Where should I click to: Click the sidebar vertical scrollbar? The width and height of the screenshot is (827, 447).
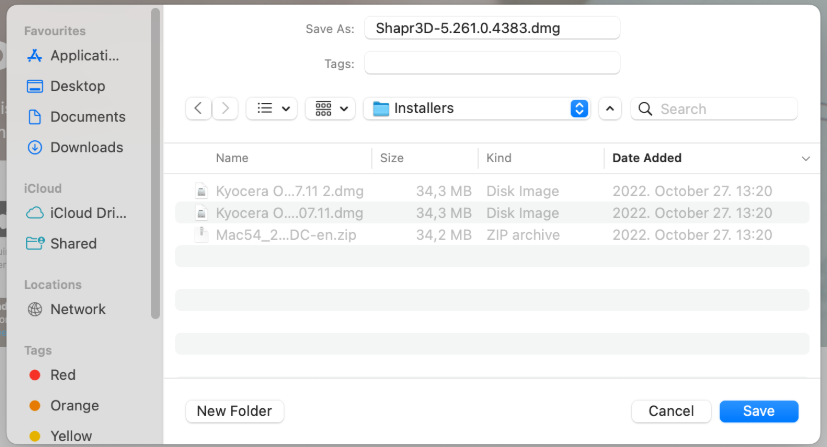155,163
